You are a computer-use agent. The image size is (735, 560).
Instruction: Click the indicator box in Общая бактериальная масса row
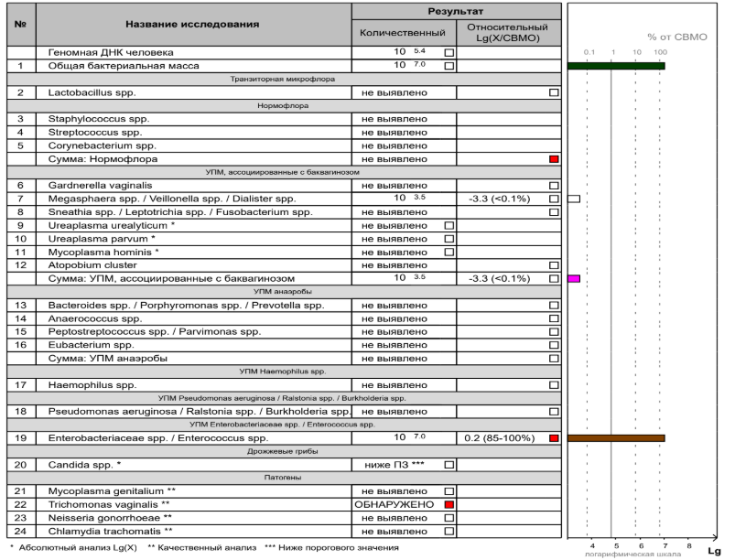pos(449,66)
